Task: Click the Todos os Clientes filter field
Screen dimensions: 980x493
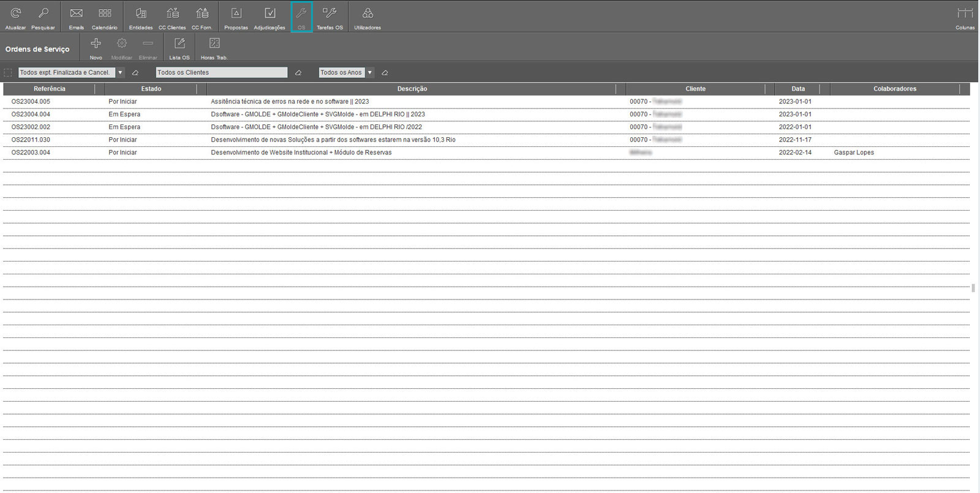Action: coord(221,73)
